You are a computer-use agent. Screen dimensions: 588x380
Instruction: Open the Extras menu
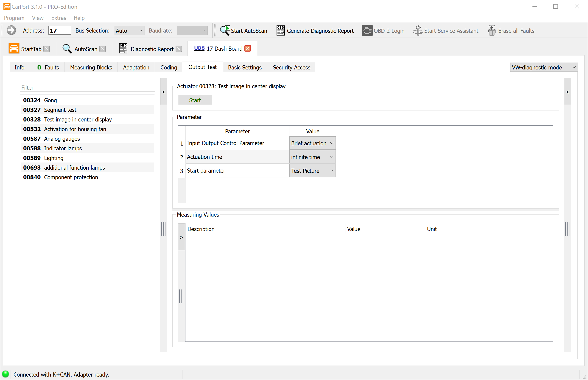[59, 18]
